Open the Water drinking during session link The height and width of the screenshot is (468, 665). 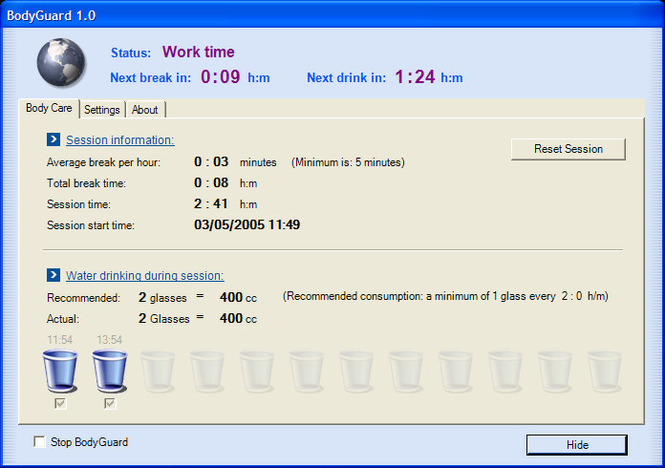(x=145, y=276)
